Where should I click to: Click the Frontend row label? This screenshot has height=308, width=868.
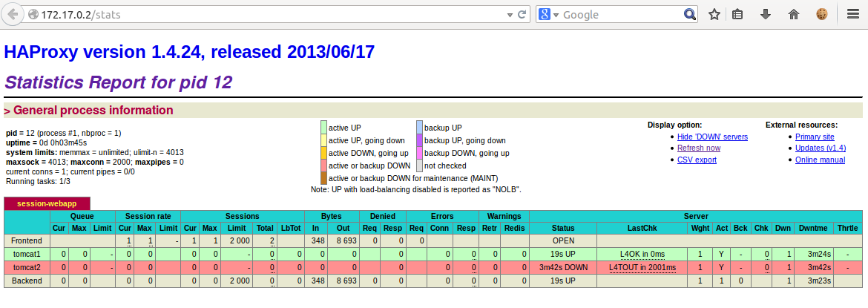pyautogui.click(x=27, y=240)
